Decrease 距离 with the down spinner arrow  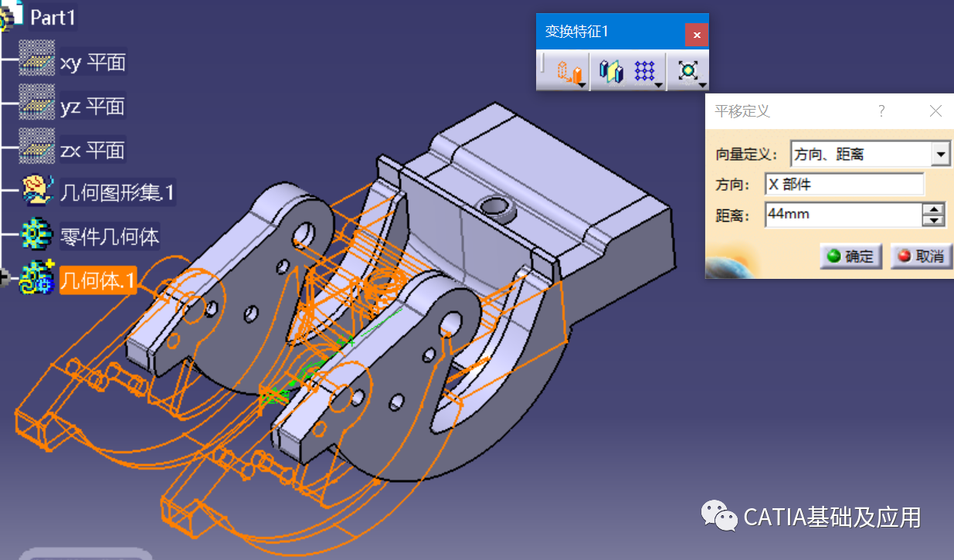pyautogui.click(x=934, y=221)
